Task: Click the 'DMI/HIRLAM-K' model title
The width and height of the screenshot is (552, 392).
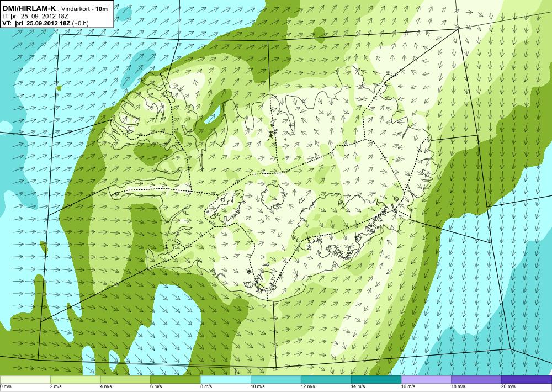Action: 29,9
